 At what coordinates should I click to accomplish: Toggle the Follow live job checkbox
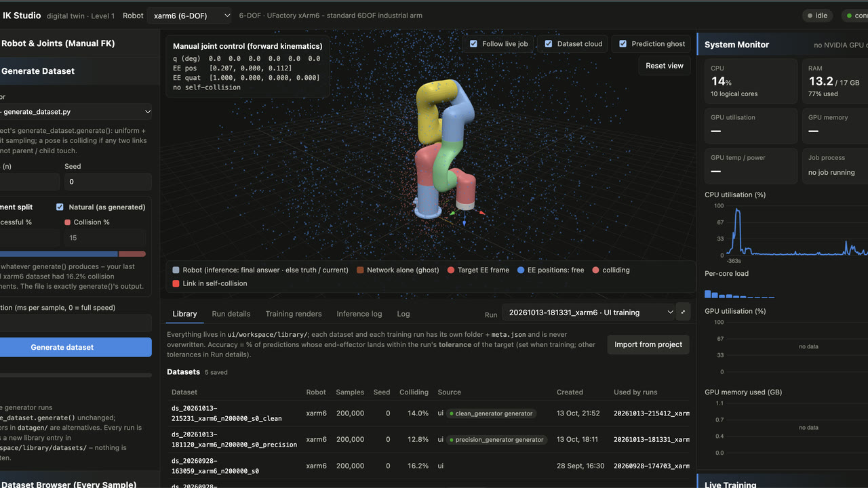click(474, 44)
